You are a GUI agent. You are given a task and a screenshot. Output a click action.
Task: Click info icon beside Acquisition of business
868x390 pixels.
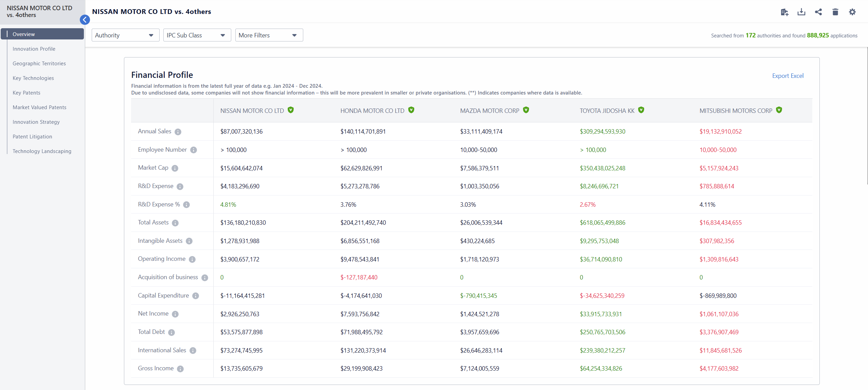click(x=205, y=278)
